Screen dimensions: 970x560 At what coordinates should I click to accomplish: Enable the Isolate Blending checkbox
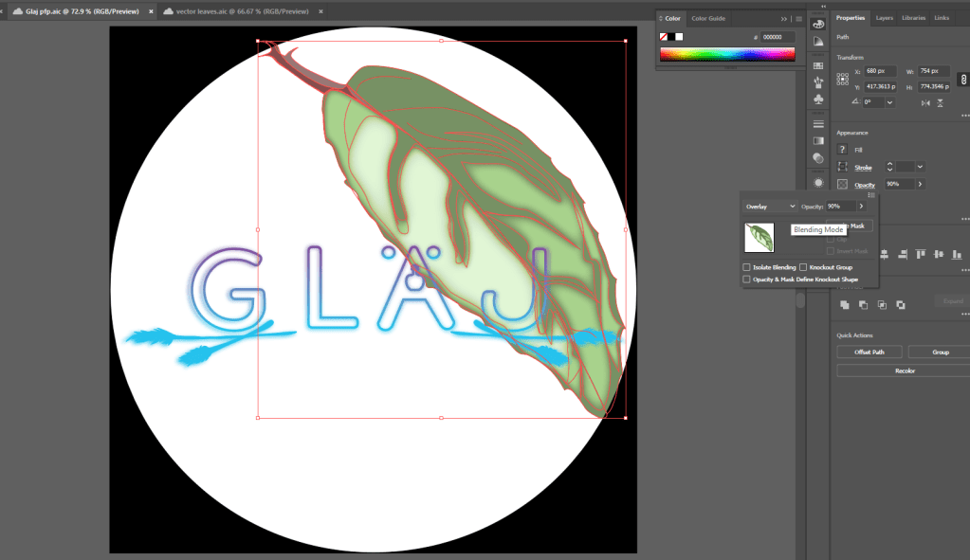pos(747,268)
